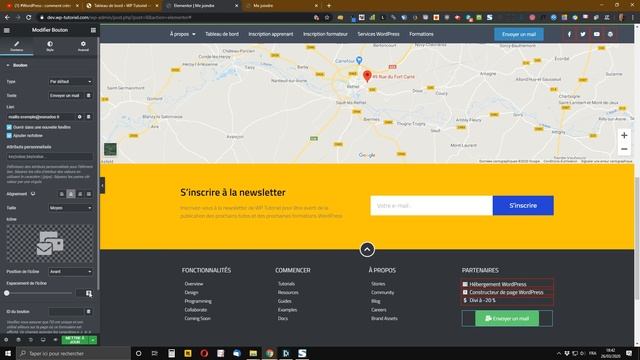This screenshot has width=640, height=360.
Task: Open Facebook social icon
Action: [569, 34]
